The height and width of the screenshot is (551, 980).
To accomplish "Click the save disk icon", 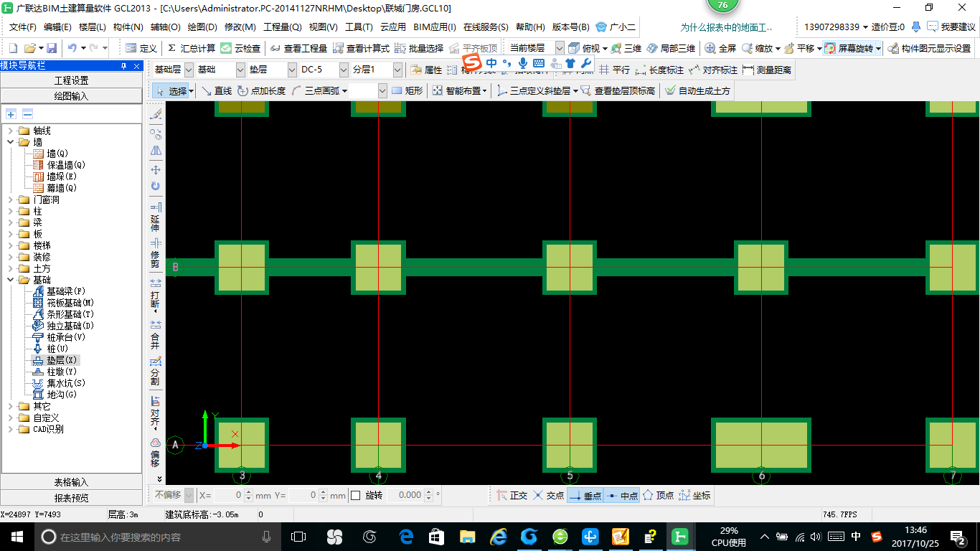I will click(x=52, y=48).
